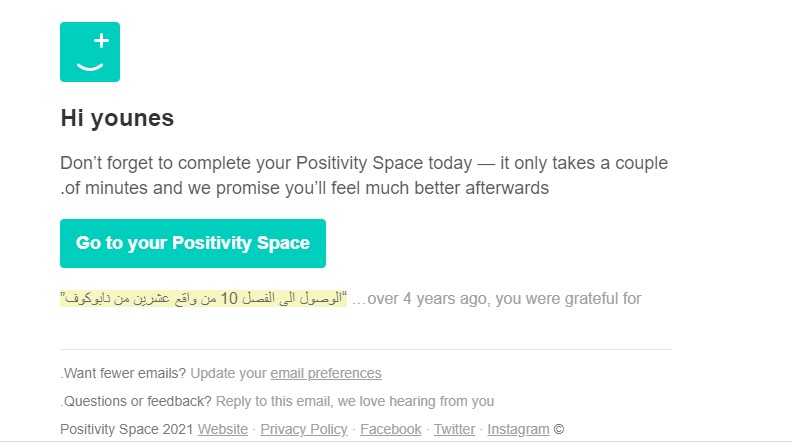Click the copyright symbol in the footer
The image size is (792, 448).
click(559, 429)
